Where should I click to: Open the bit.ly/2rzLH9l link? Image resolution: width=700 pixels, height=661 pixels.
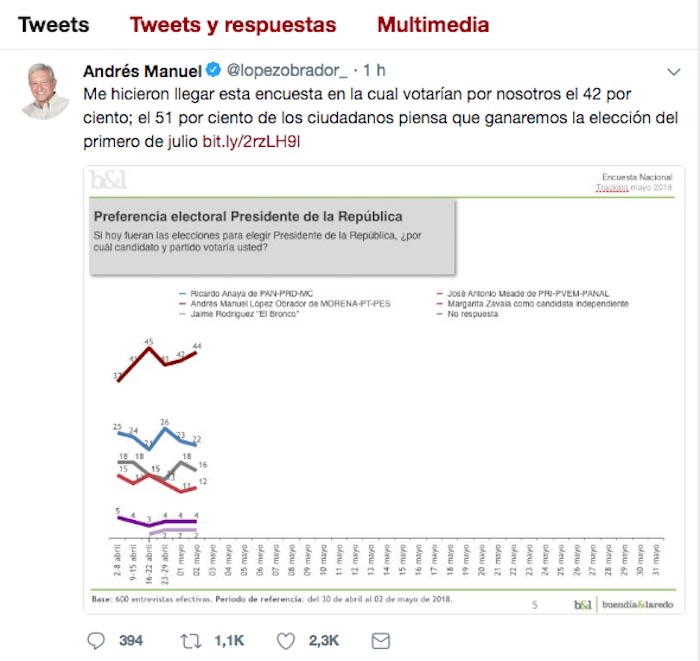point(250,141)
